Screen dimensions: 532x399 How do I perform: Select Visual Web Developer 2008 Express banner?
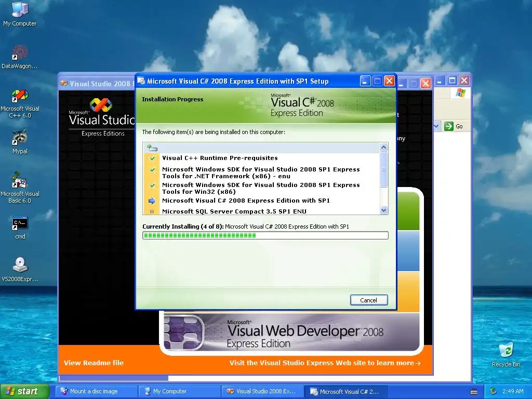pyautogui.click(x=291, y=332)
